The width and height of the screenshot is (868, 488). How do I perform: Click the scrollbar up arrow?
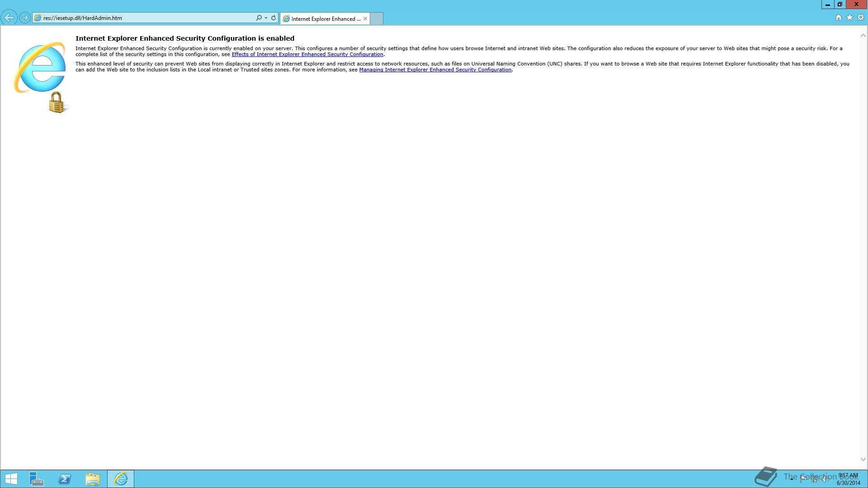(x=863, y=35)
